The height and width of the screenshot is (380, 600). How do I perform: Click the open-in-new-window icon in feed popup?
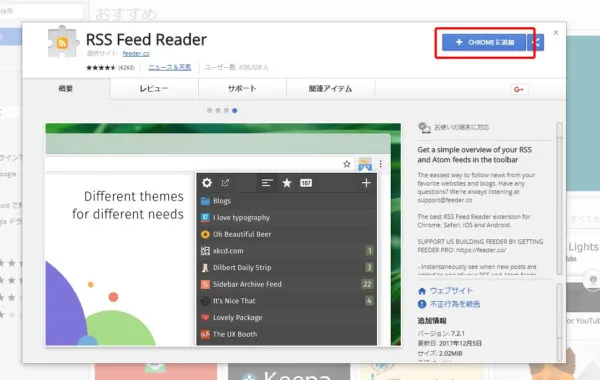[x=225, y=183]
